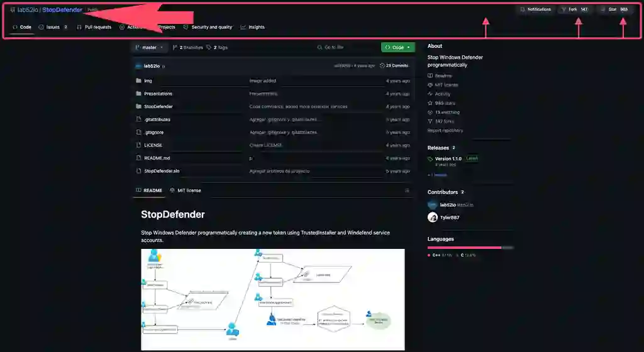This screenshot has width=644, height=352.
Task: Open the C++ language link
Action: click(x=440, y=255)
